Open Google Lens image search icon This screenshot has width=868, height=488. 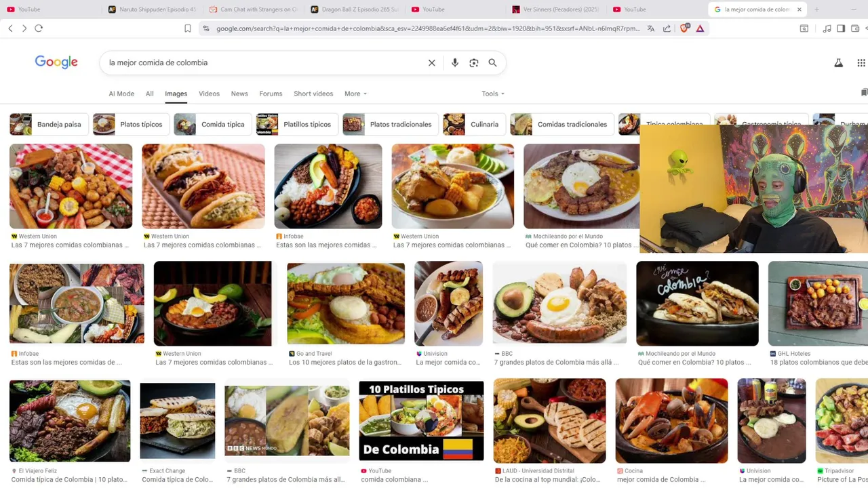[x=474, y=62]
